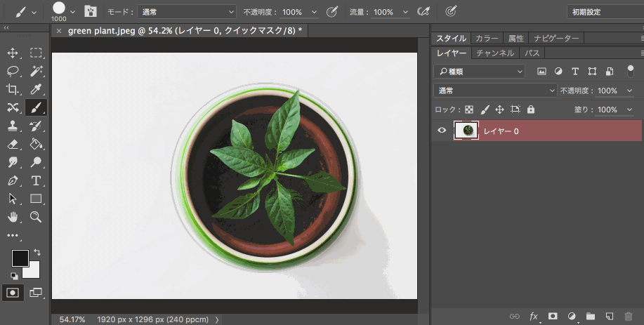Expand the 種類 layer filter dropdown
The width and height of the screenshot is (644, 325).
click(x=479, y=71)
